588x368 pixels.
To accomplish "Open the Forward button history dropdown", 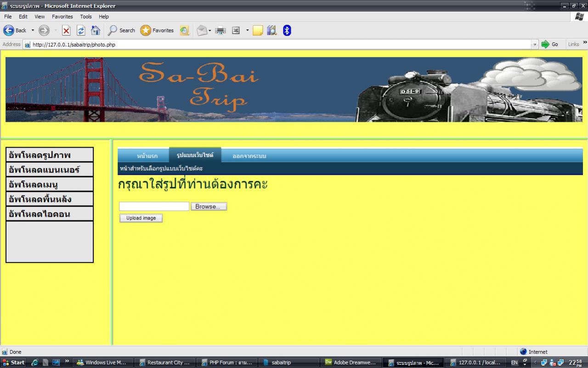I will coord(56,30).
